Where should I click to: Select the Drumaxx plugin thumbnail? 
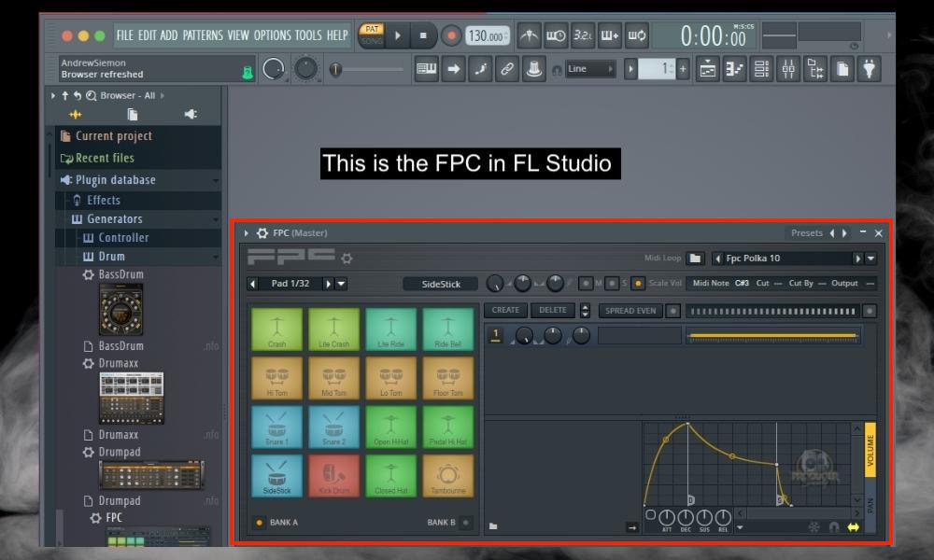132,399
